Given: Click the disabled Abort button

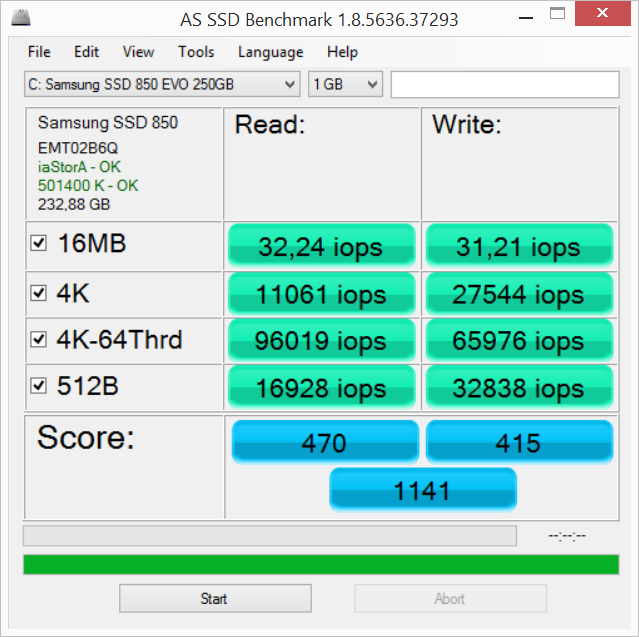Looking at the screenshot, I should 450,598.
